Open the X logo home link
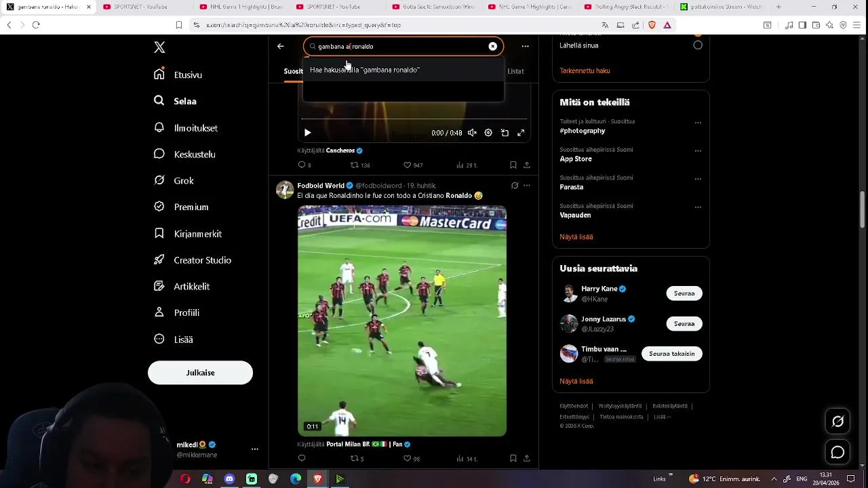The width and height of the screenshot is (868, 488). [x=159, y=47]
